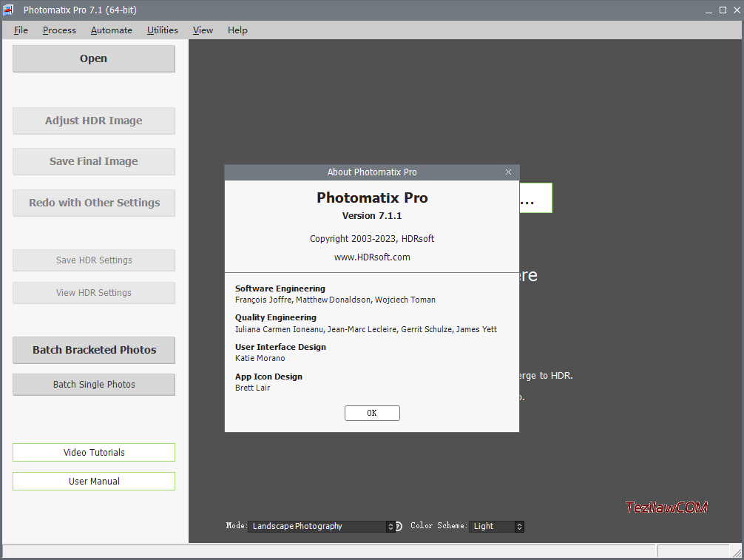Click the "Quality Engineering" heading
Screen dimensions: 744x560
pyautogui.click(x=276, y=317)
